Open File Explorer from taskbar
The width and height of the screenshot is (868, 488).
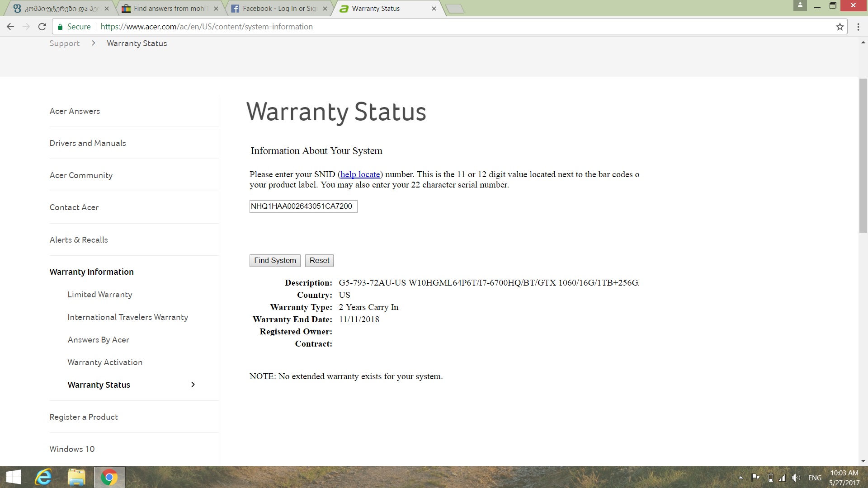coord(76,477)
